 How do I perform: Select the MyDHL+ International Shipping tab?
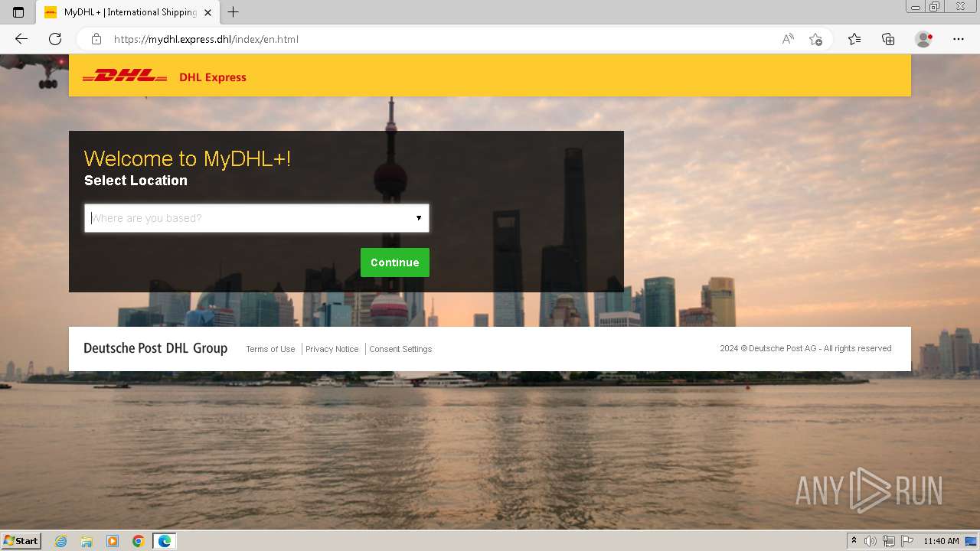click(128, 12)
